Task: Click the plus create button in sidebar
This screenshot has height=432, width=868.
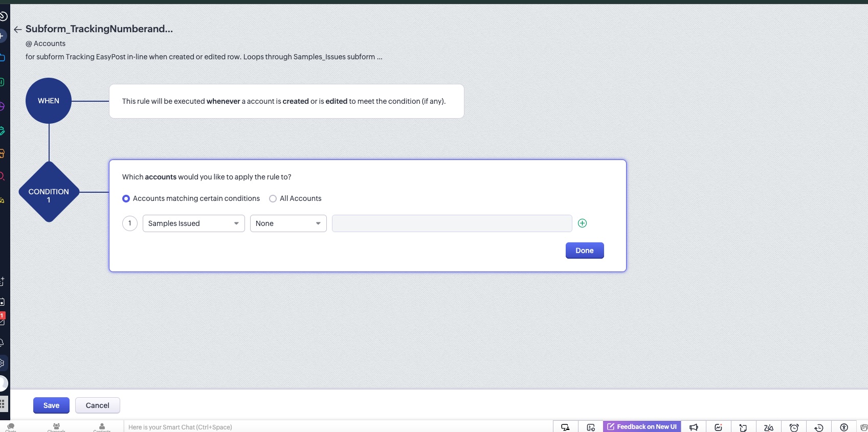Action: point(2,36)
